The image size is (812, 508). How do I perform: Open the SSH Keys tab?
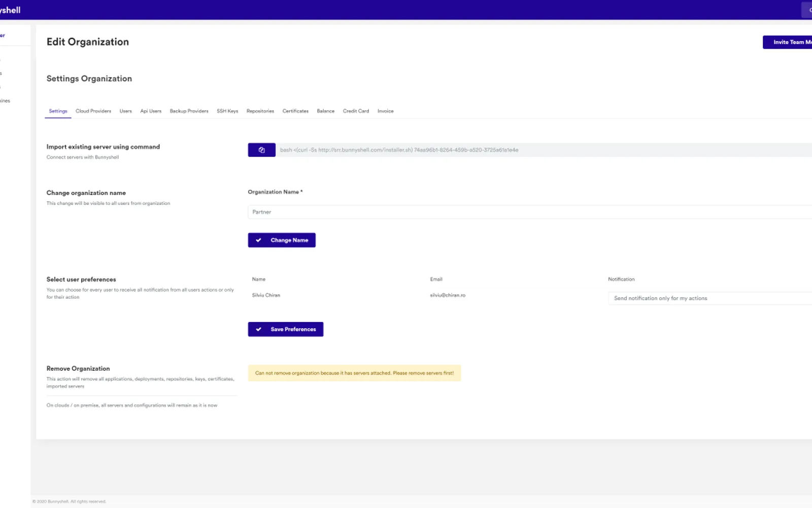[227, 111]
